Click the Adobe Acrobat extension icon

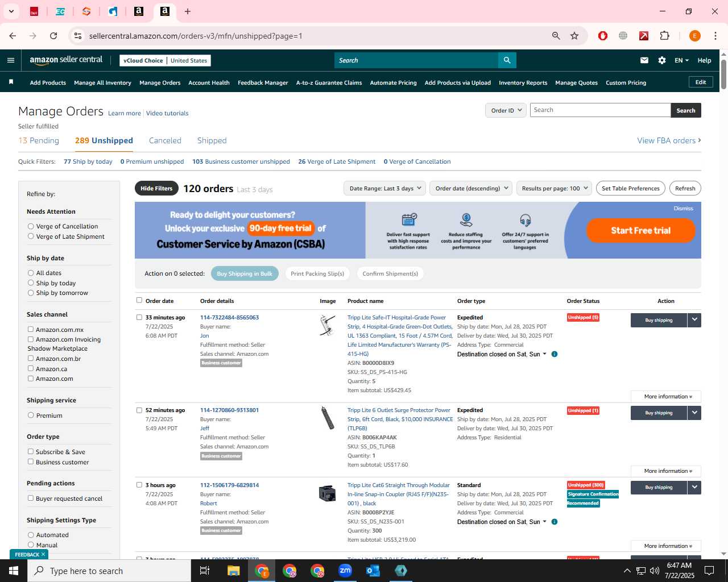[644, 36]
